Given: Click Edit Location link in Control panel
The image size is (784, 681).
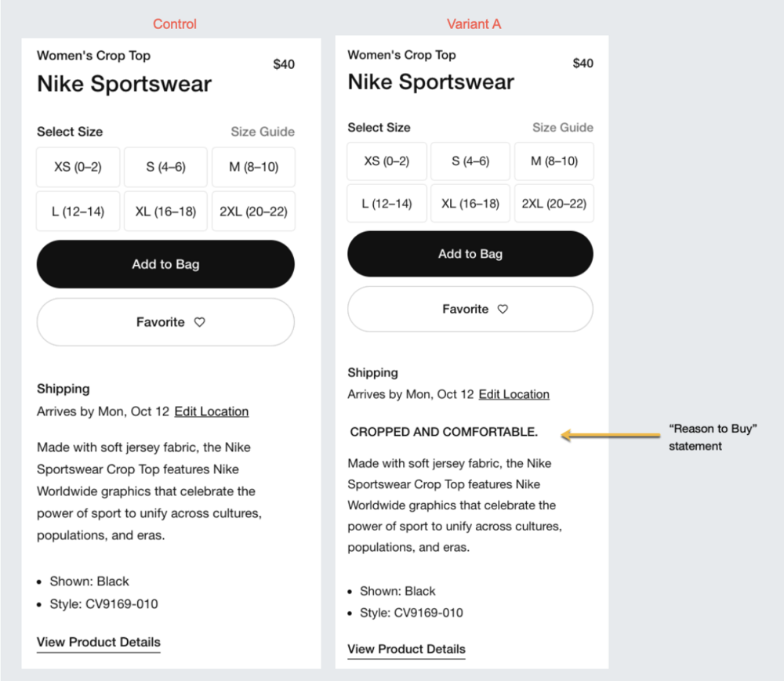Looking at the screenshot, I should tap(211, 411).
